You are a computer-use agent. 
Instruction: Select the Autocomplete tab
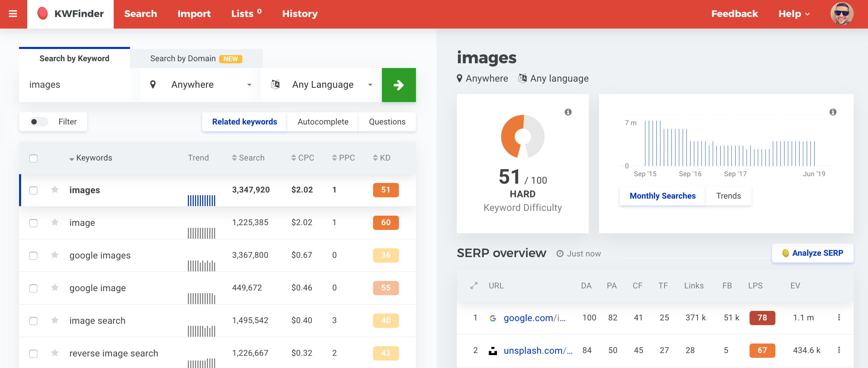(323, 122)
